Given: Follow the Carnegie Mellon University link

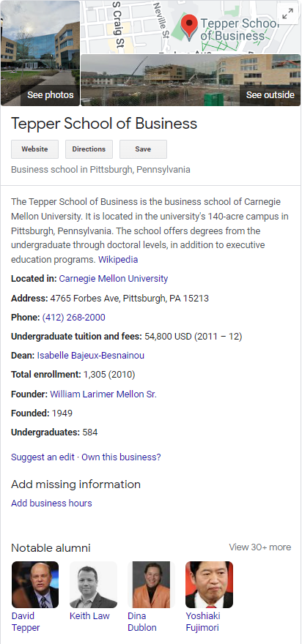Looking at the screenshot, I should (x=114, y=279).
